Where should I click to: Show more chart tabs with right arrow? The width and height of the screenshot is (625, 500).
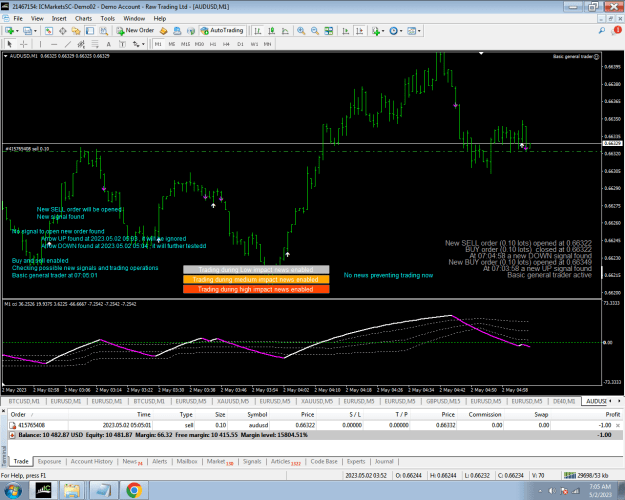pyautogui.click(x=619, y=401)
